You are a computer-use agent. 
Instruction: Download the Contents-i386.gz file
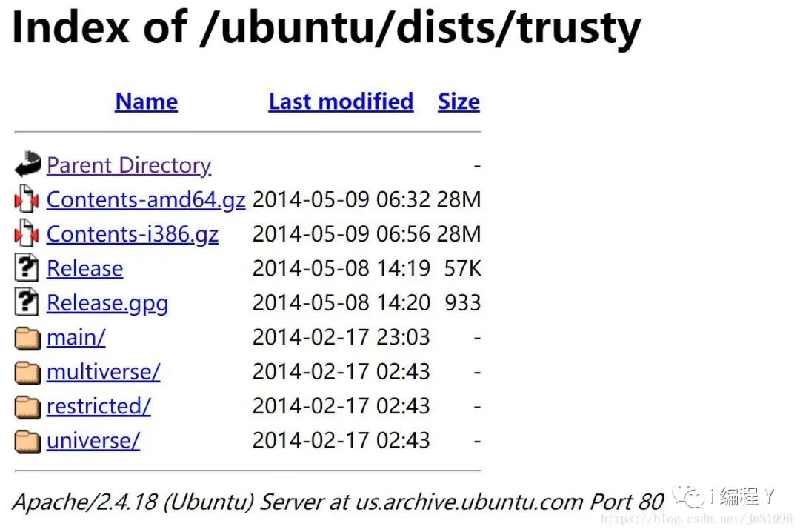click(133, 234)
